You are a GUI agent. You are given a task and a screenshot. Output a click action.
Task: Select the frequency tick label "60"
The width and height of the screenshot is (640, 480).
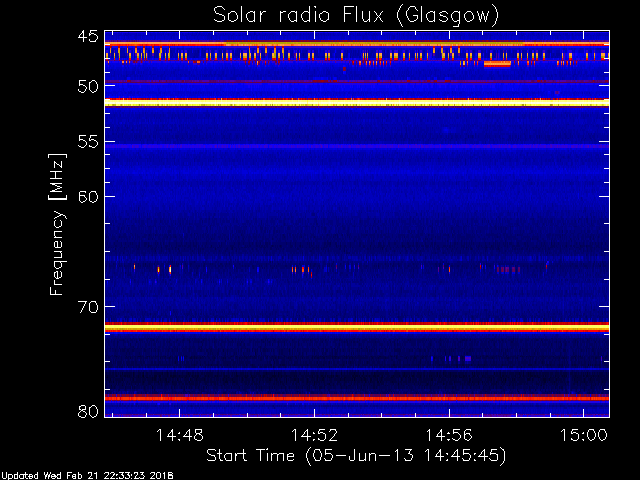pyautogui.click(x=88, y=197)
